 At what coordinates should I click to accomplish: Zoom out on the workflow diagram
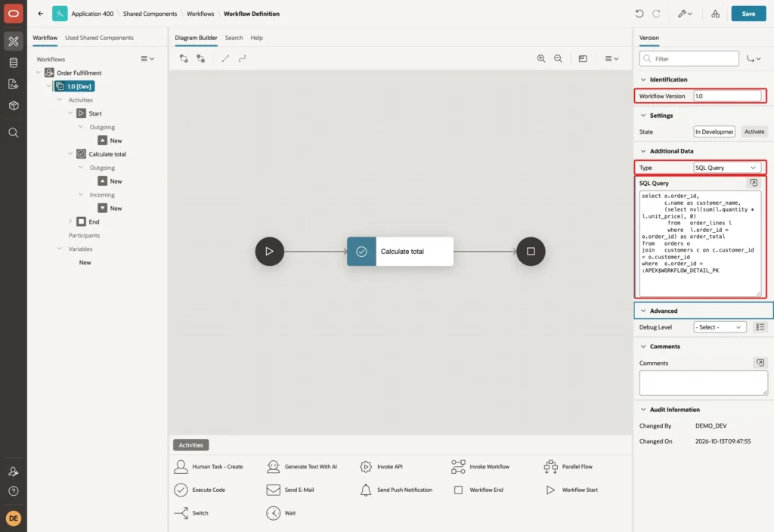click(x=558, y=58)
